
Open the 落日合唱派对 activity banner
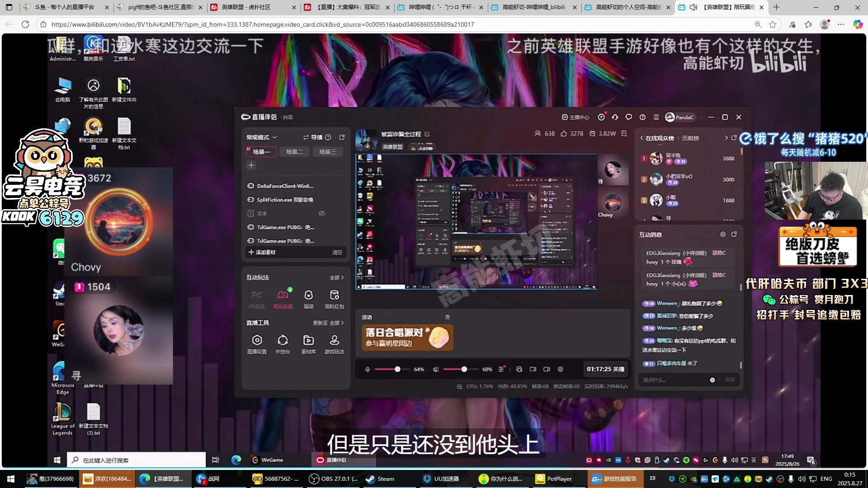pyautogui.click(x=407, y=338)
